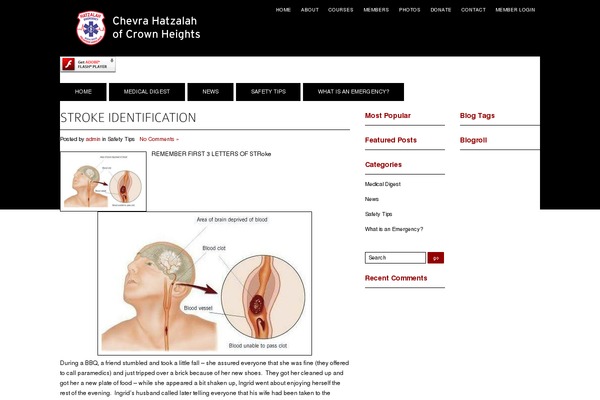Click the Hatzalah logo emblem
The image size is (600, 400).
[91, 28]
